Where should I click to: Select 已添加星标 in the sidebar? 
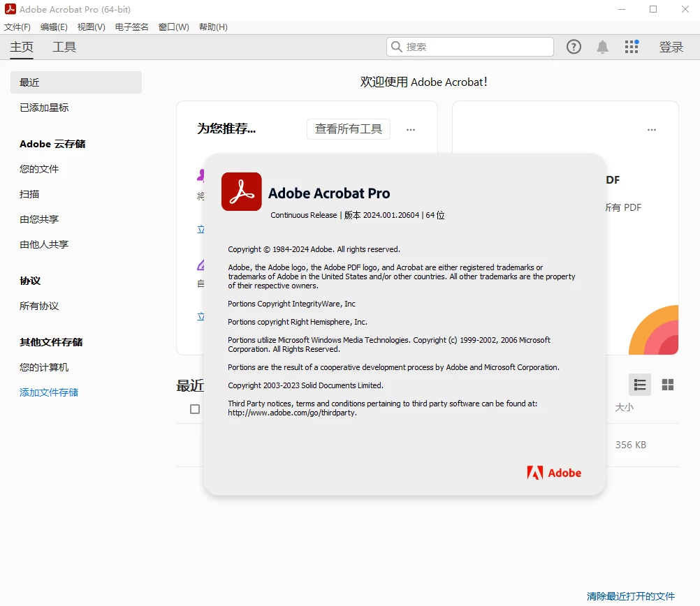44,108
